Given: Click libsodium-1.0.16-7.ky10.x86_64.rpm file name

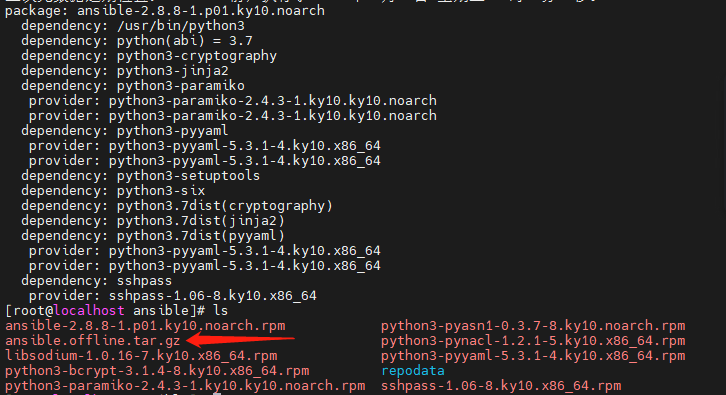Looking at the screenshot, I should (141, 356).
